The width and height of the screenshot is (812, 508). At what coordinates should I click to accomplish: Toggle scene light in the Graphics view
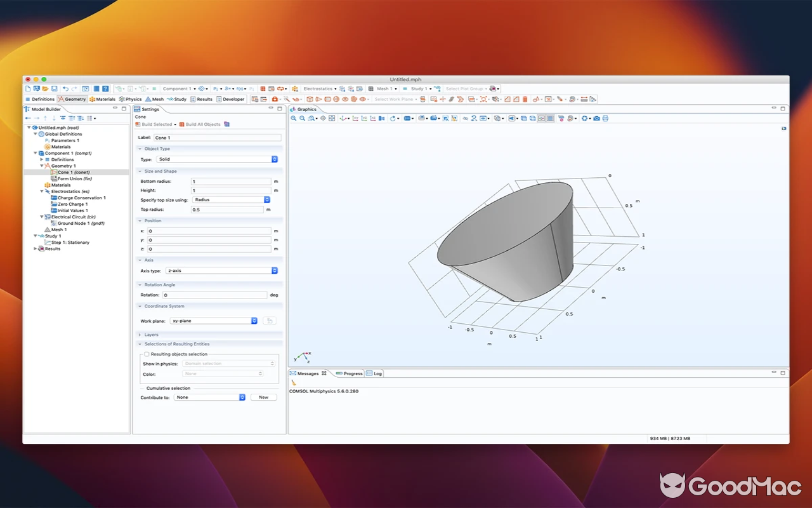point(512,119)
